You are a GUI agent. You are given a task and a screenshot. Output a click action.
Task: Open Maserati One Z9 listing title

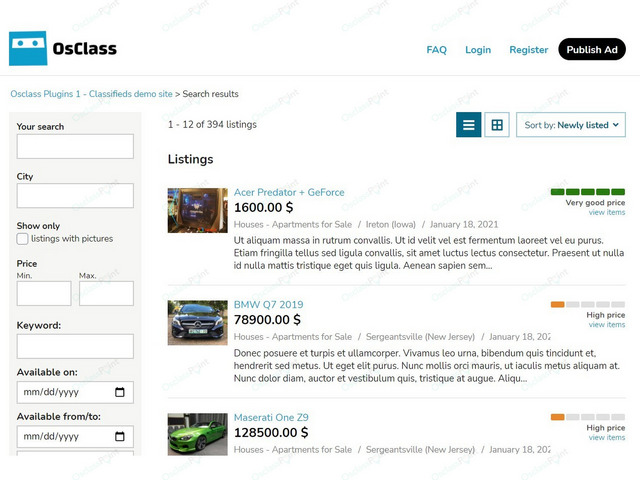(271, 418)
